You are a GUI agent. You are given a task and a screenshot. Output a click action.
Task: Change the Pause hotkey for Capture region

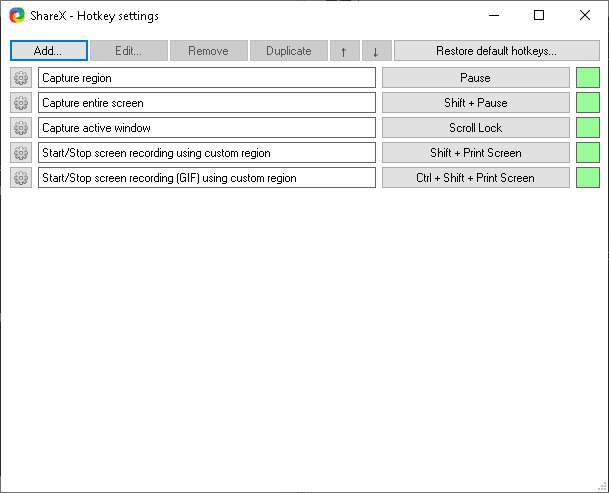pos(475,78)
